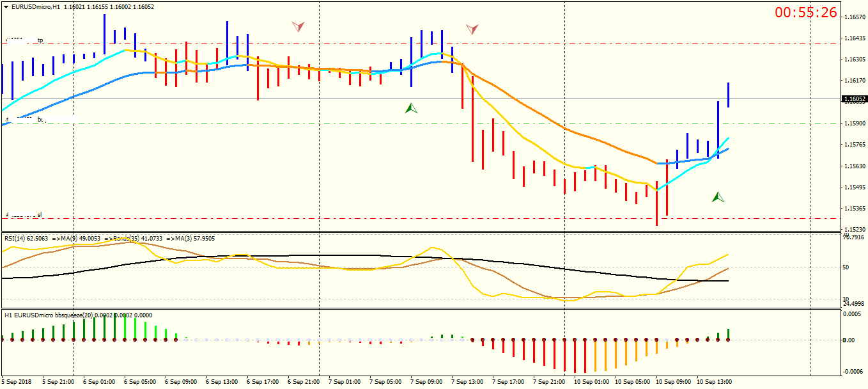Select the first red down arrow signal
Viewport: 868px width, 389px height.
(298, 26)
